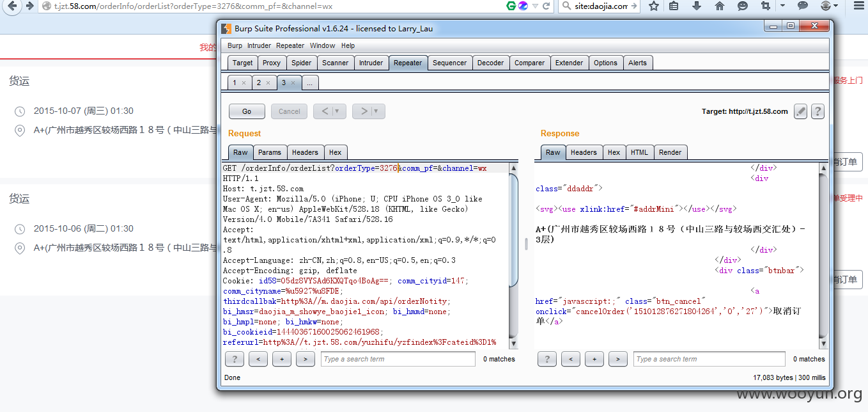Click plus button under request pane

coord(281,359)
